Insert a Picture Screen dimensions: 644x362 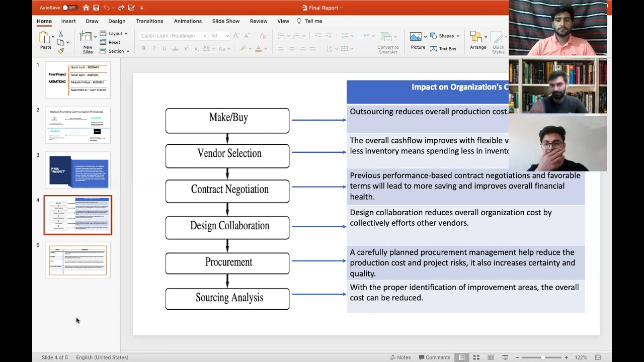click(x=418, y=41)
